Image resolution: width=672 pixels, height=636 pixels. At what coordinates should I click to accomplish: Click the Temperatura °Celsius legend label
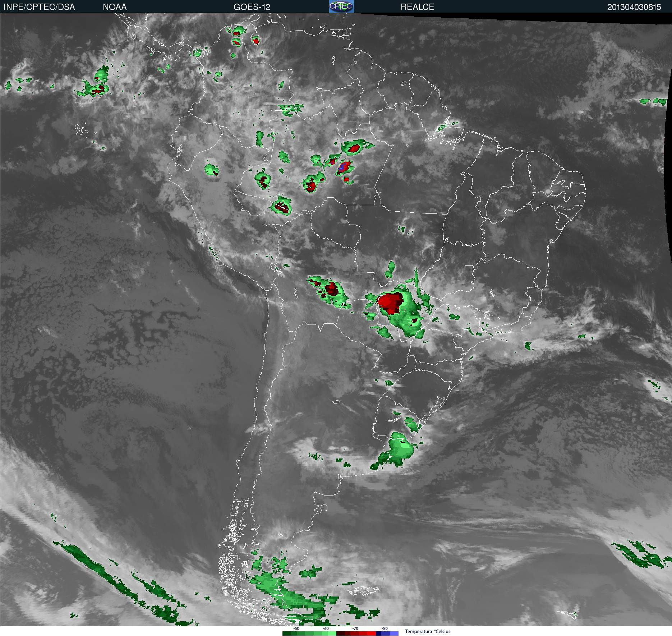[x=428, y=631]
